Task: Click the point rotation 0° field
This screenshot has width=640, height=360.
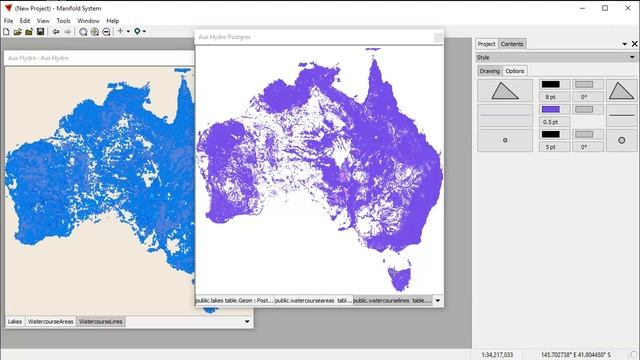Action: pos(588,147)
